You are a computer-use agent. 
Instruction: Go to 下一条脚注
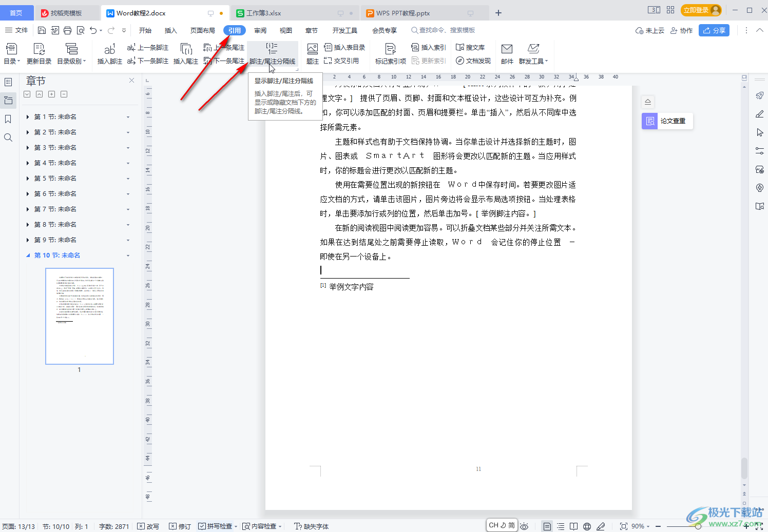[148, 61]
